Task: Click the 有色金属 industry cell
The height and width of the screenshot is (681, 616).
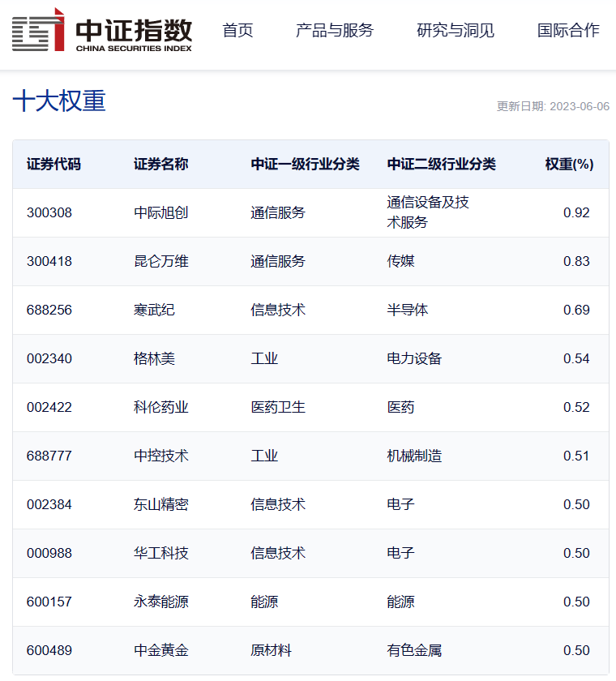Action: pos(414,650)
